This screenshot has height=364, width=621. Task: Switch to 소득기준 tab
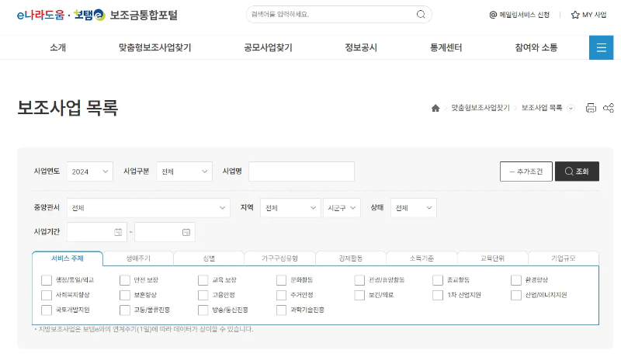[x=422, y=258]
